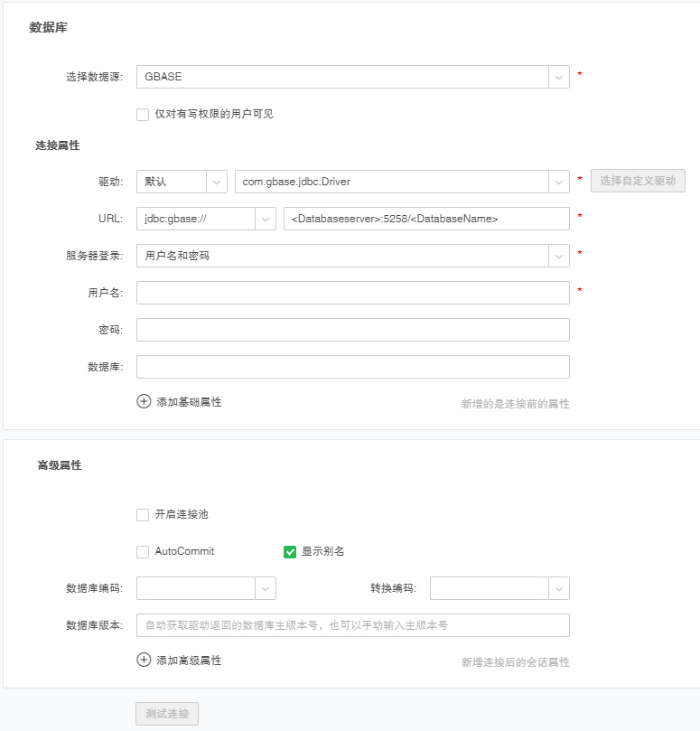Image resolution: width=700 pixels, height=731 pixels.
Task: Focus the 密码 input field
Action: (352, 330)
